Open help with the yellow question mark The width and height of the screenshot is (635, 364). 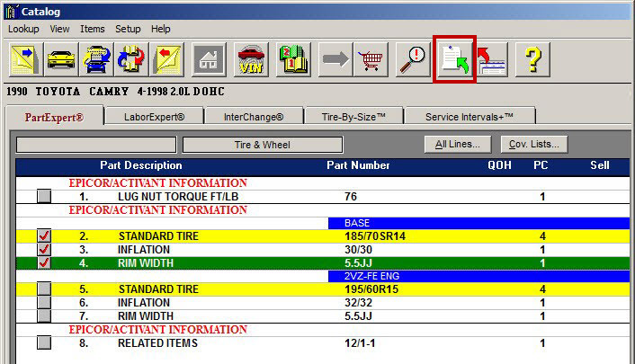pos(532,60)
